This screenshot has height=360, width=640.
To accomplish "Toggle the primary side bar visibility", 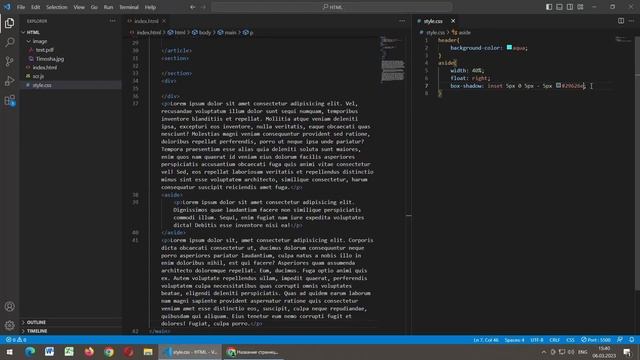I will (549, 7).
